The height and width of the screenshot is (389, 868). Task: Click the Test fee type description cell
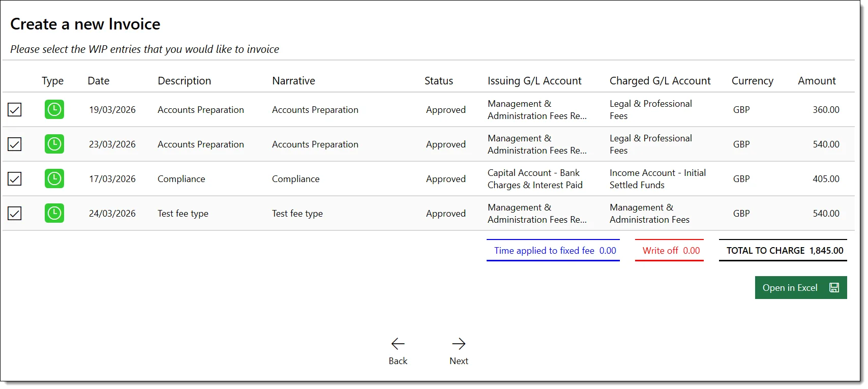(x=183, y=214)
